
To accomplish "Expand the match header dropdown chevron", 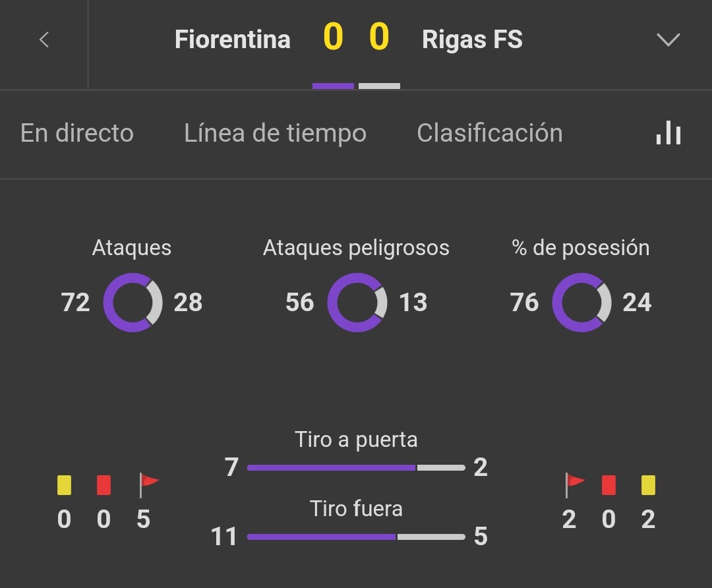I will click(668, 40).
